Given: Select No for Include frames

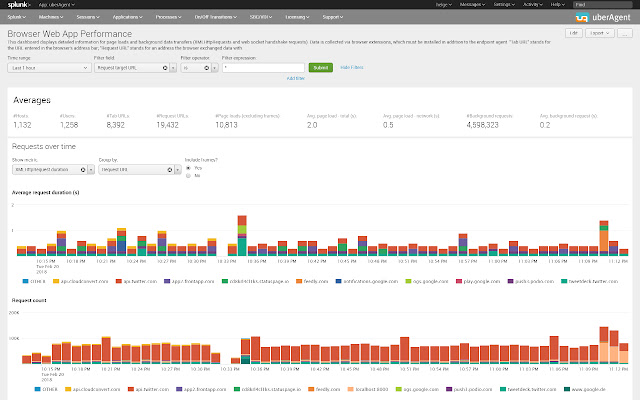Looking at the screenshot, I should (x=188, y=176).
